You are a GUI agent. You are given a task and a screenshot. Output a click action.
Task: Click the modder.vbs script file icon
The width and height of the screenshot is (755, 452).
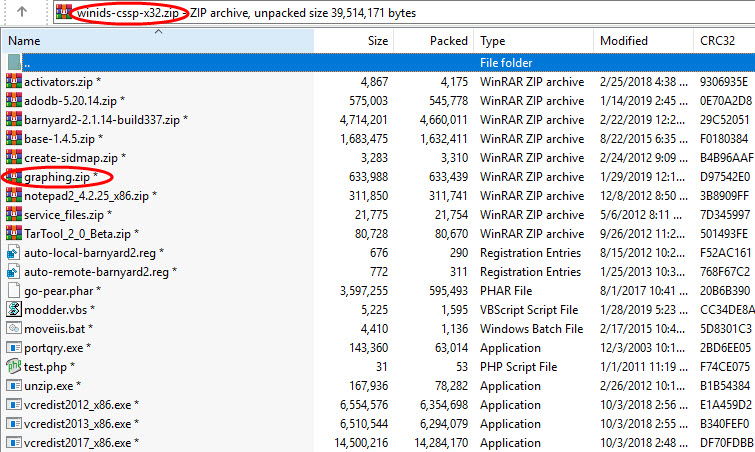tap(13, 309)
